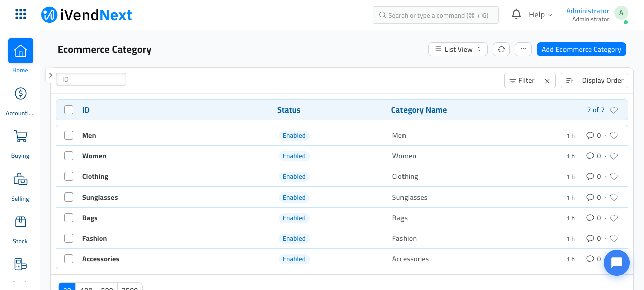Click the Category Name column header
This screenshot has width=644, height=290.
(x=419, y=110)
